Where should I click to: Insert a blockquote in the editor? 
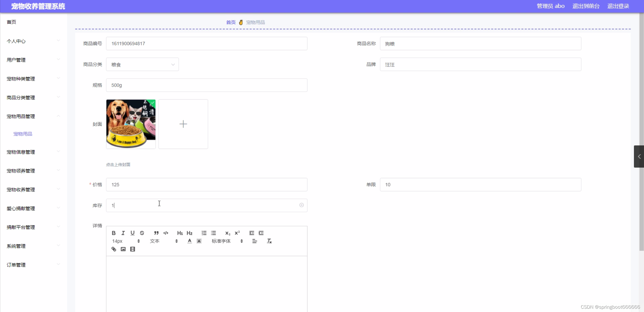pyautogui.click(x=156, y=233)
